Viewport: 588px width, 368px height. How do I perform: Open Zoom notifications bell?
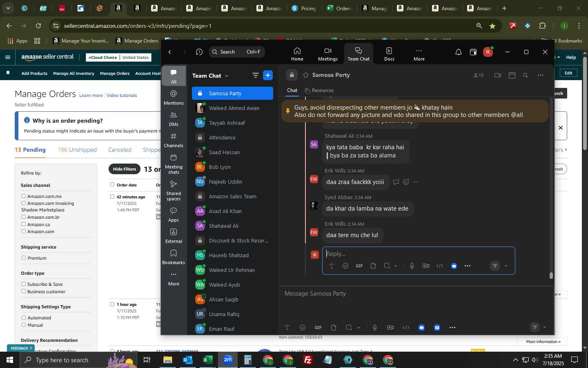459,52
